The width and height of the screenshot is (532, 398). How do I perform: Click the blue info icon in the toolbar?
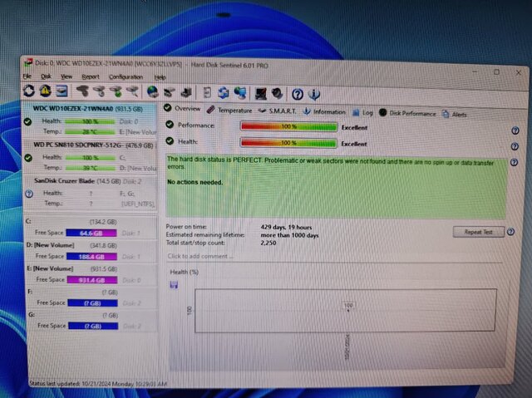(314, 93)
